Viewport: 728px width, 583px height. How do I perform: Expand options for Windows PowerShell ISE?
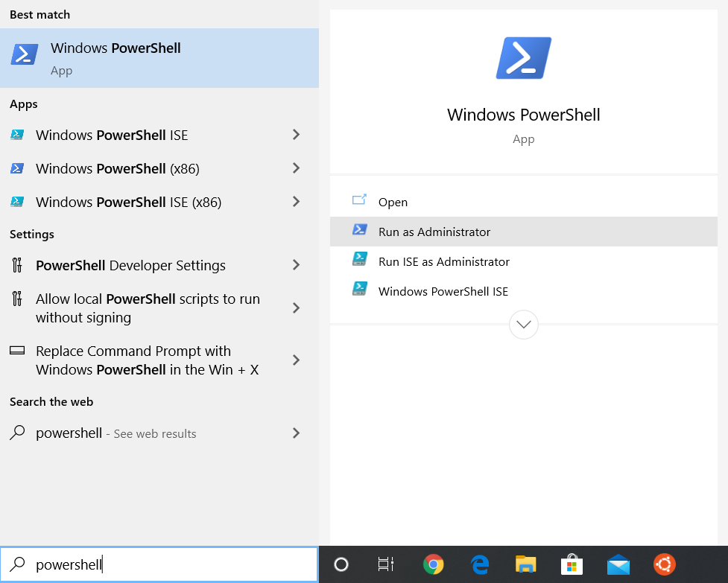tap(296, 135)
